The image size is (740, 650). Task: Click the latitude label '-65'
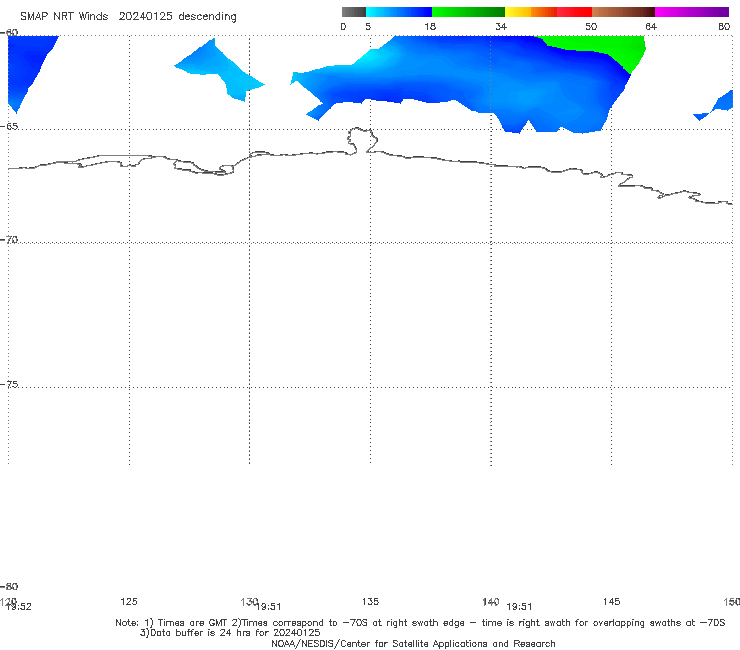click(9, 126)
